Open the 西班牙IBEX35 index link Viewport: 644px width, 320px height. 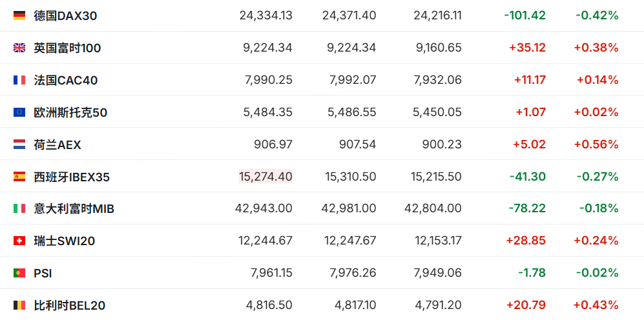click(72, 176)
